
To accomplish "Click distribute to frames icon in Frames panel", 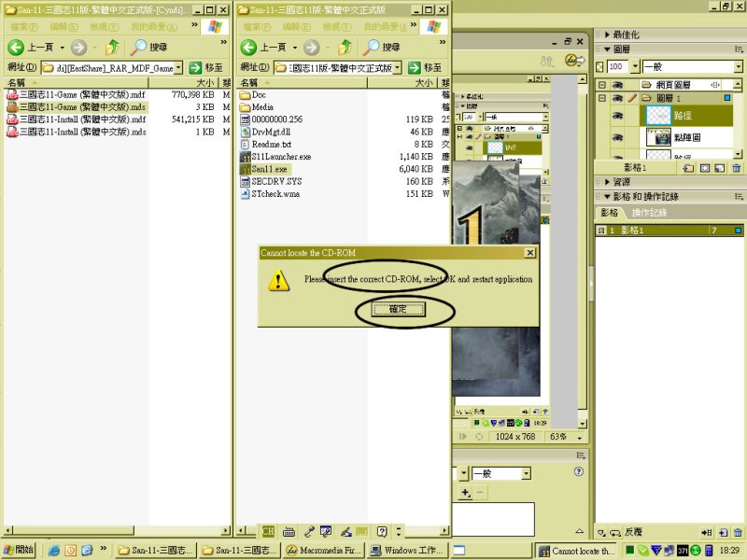I will (707, 532).
